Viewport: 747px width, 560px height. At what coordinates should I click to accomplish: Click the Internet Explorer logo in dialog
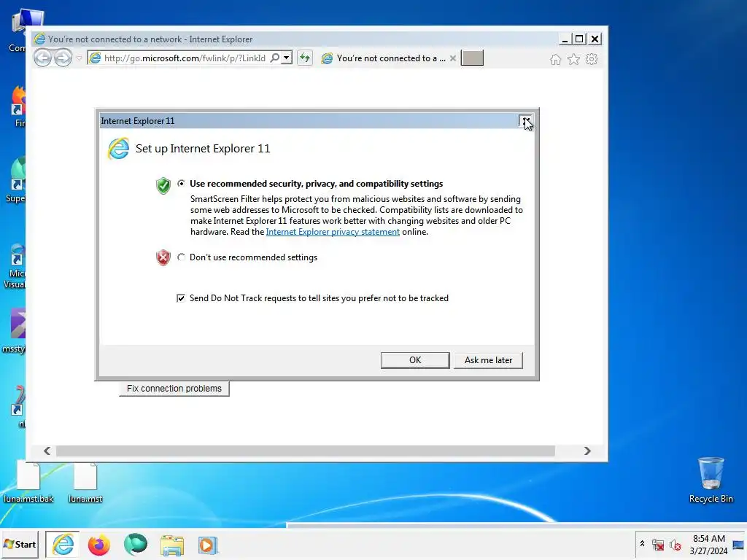point(119,149)
